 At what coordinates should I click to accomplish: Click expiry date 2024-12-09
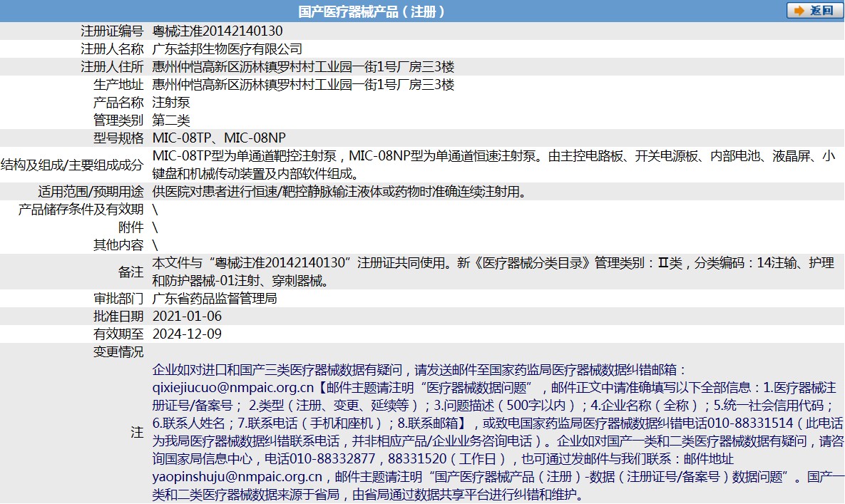coord(187,334)
